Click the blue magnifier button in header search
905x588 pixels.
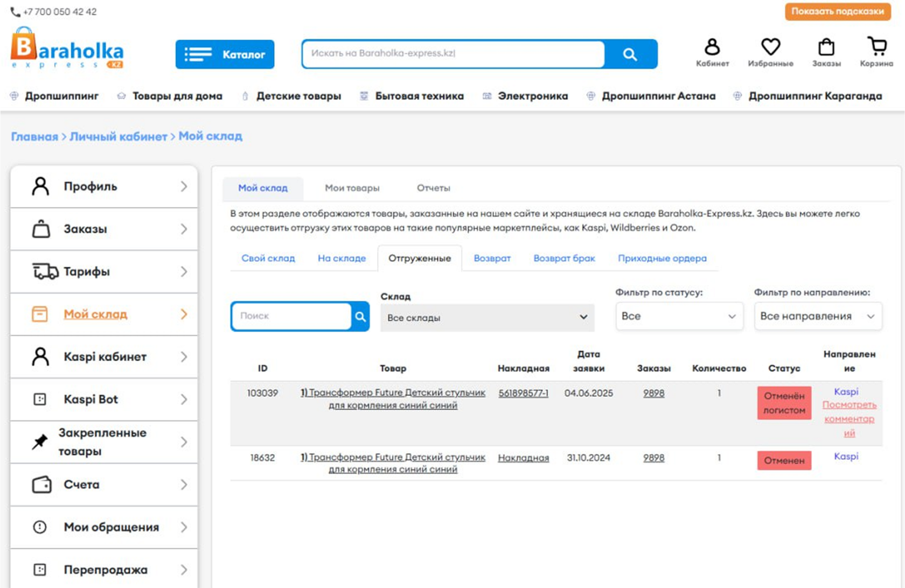pyautogui.click(x=630, y=54)
